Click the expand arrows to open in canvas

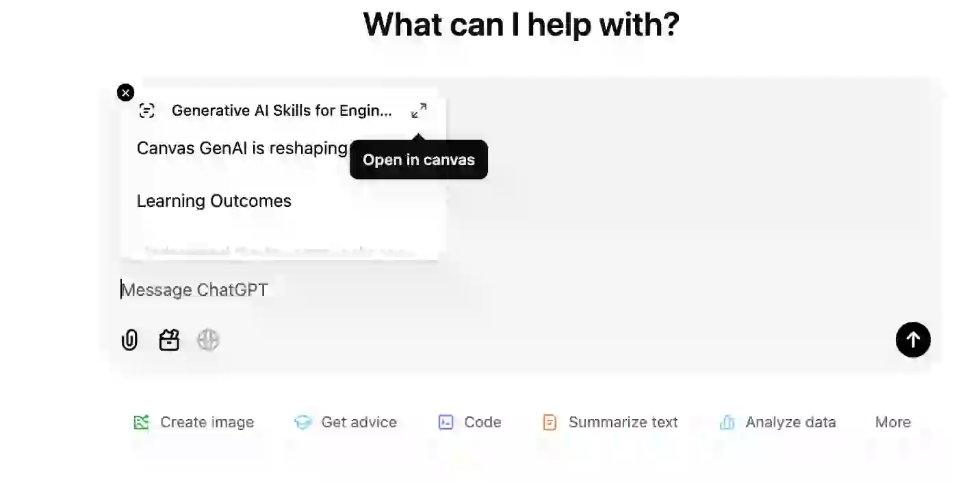click(419, 110)
